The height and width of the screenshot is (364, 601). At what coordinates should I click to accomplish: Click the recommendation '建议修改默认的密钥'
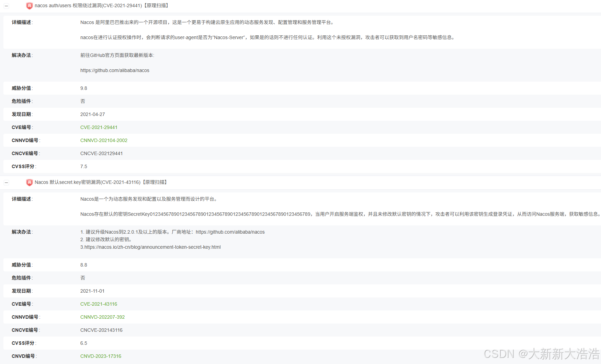(107, 239)
